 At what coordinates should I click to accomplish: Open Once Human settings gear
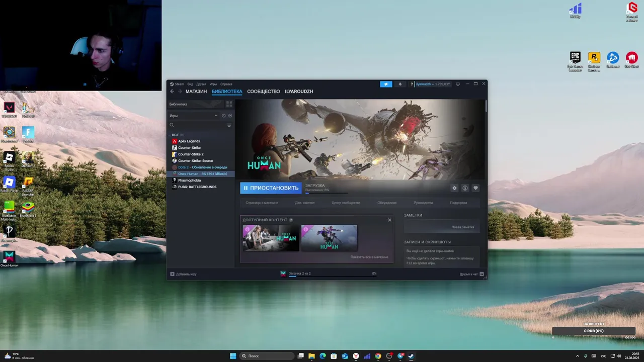(454, 188)
